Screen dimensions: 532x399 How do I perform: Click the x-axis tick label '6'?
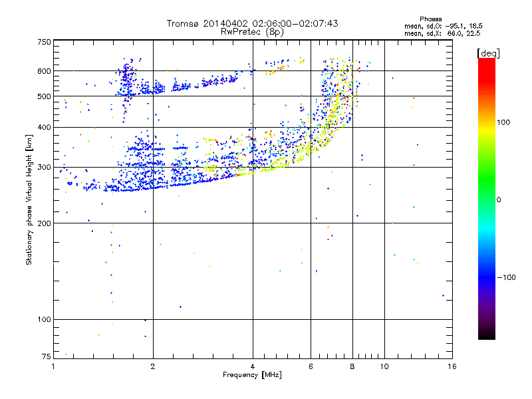coord(311,366)
